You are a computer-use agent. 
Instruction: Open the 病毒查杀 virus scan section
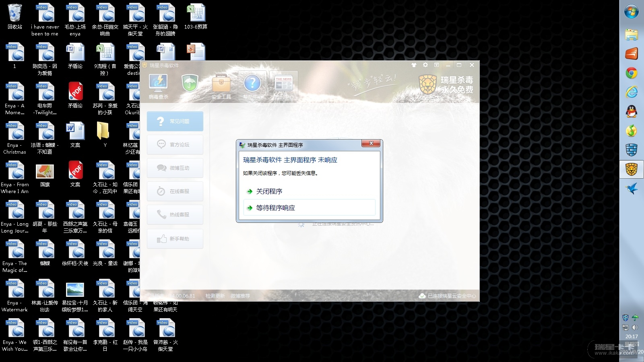[159, 86]
